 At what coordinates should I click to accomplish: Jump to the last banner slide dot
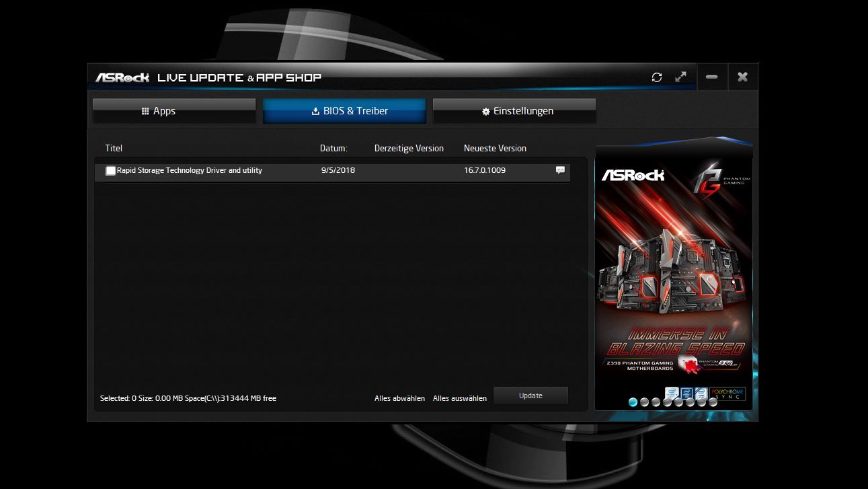pos(713,402)
